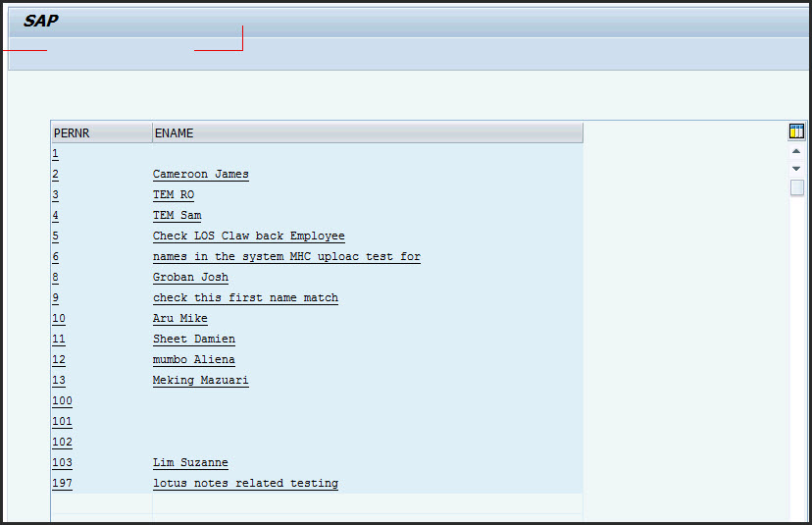Click PERNR value 2
The image size is (812, 525).
click(56, 174)
